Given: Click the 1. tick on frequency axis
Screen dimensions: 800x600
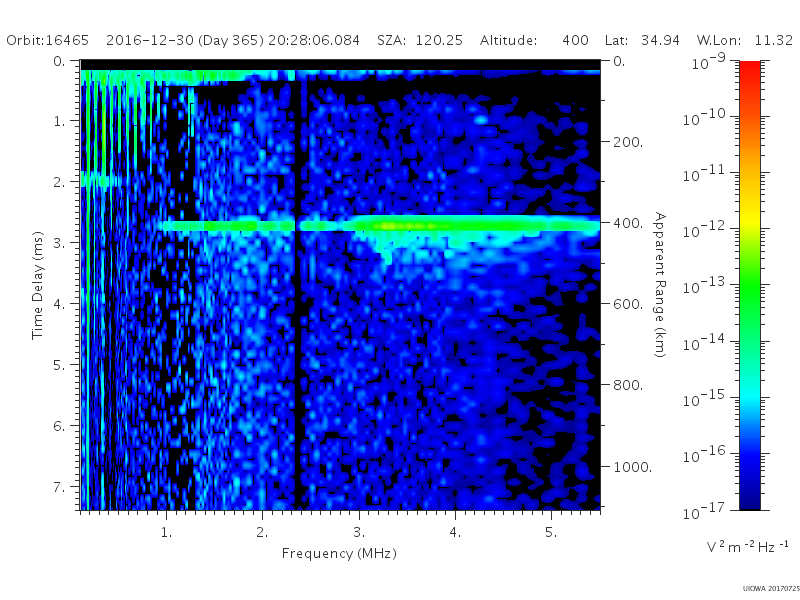Looking at the screenshot, I should coord(166,532).
